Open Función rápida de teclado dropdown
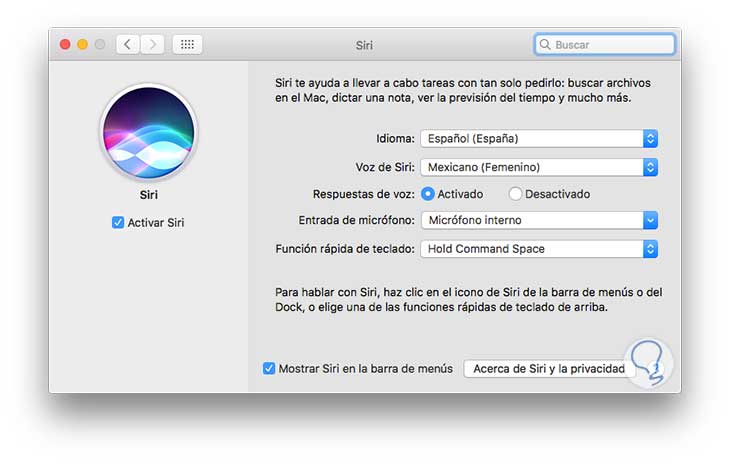This screenshot has height=463, width=730. (x=539, y=249)
